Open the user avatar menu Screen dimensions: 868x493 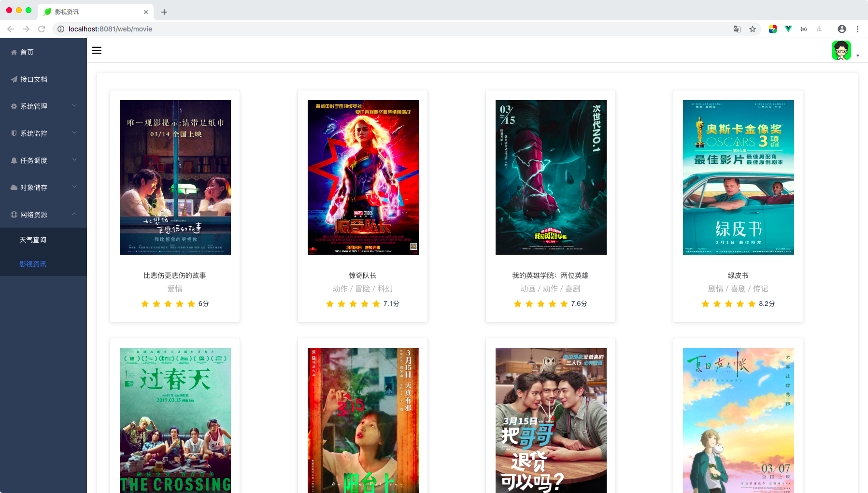coord(841,50)
